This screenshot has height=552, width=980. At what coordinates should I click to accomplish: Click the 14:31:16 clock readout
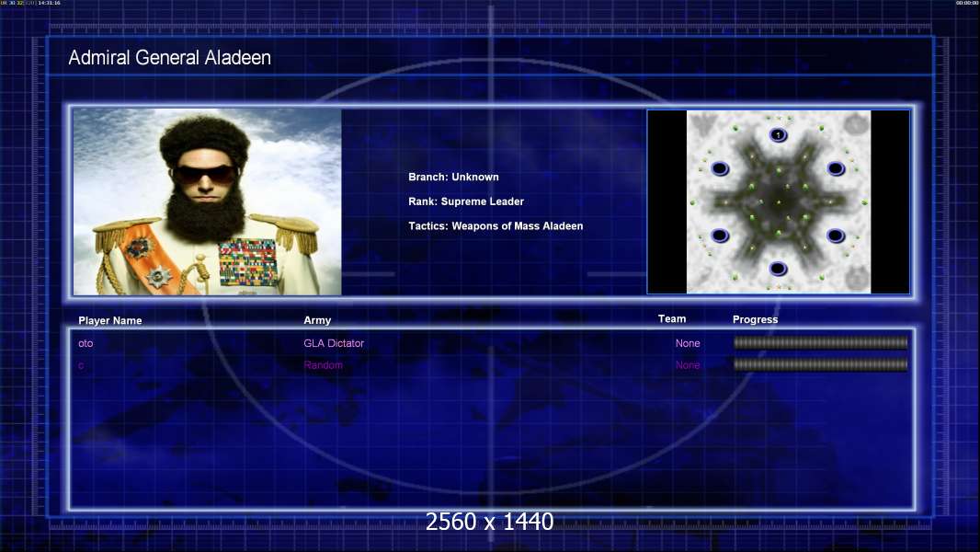pyautogui.click(x=49, y=3)
